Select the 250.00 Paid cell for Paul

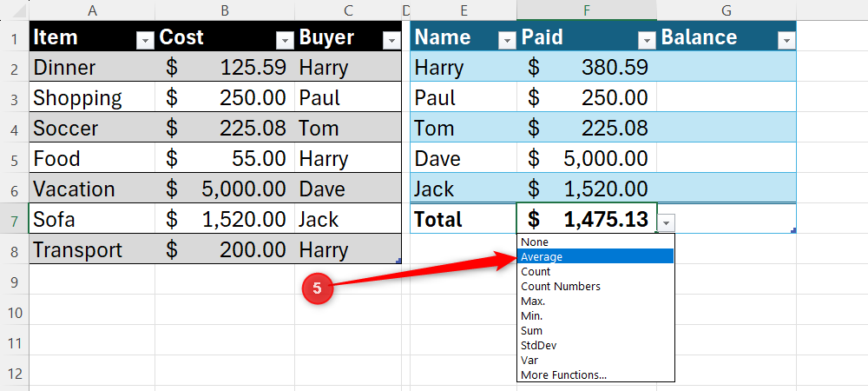587,97
